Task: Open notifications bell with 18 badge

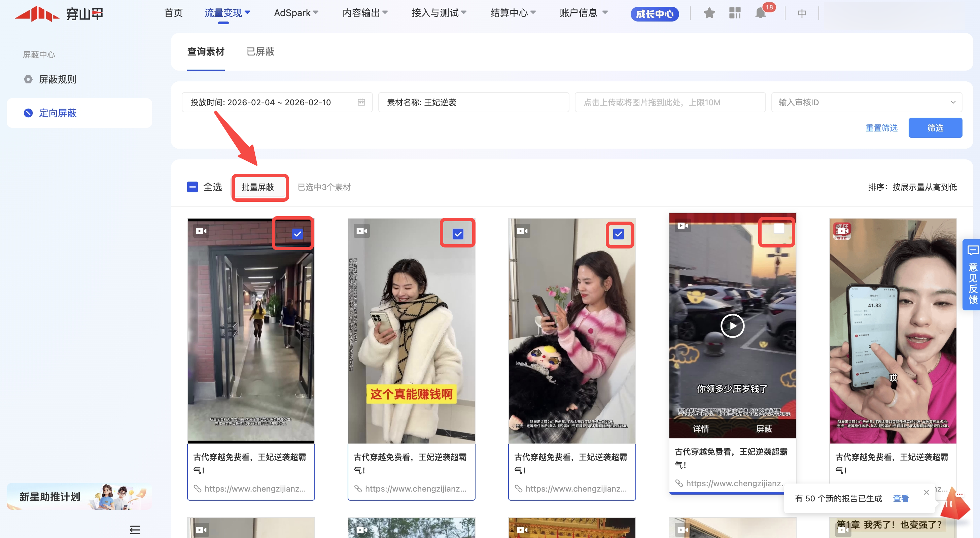Action: click(761, 13)
